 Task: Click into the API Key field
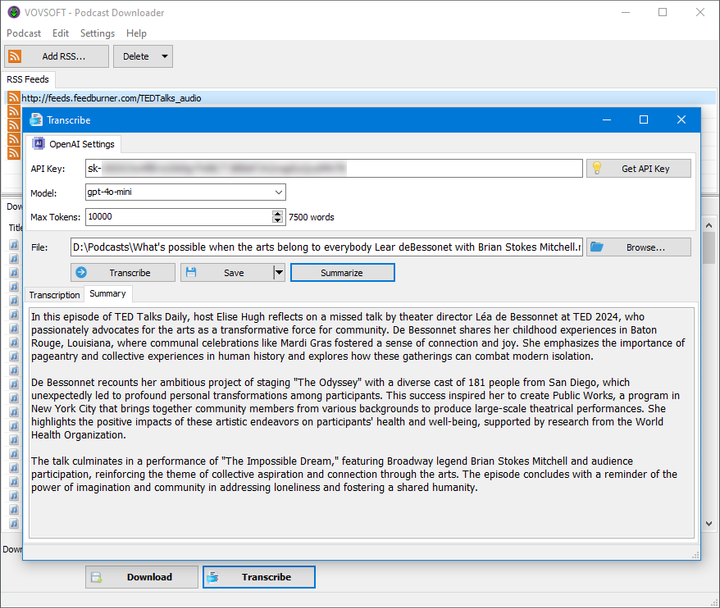(334, 169)
